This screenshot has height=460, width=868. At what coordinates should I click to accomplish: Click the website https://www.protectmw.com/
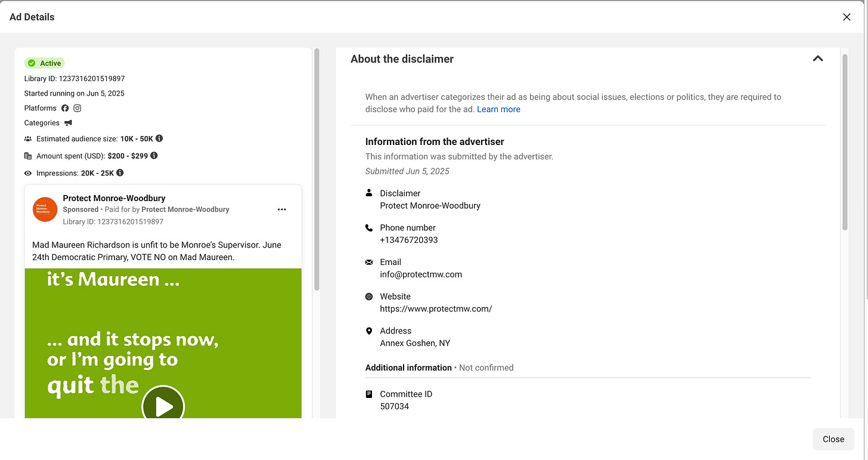click(x=436, y=309)
